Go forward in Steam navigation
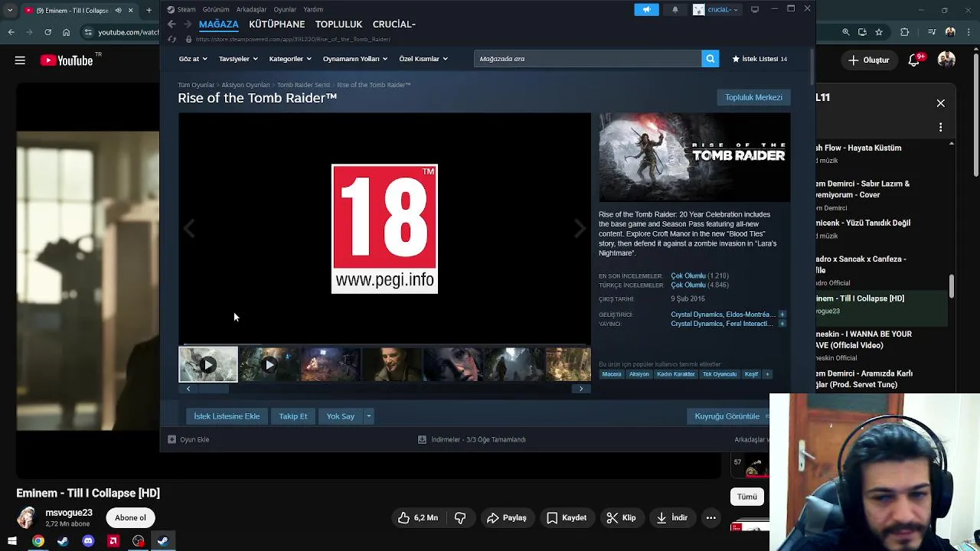The height and width of the screenshot is (551, 980). (x=188, y=24)
